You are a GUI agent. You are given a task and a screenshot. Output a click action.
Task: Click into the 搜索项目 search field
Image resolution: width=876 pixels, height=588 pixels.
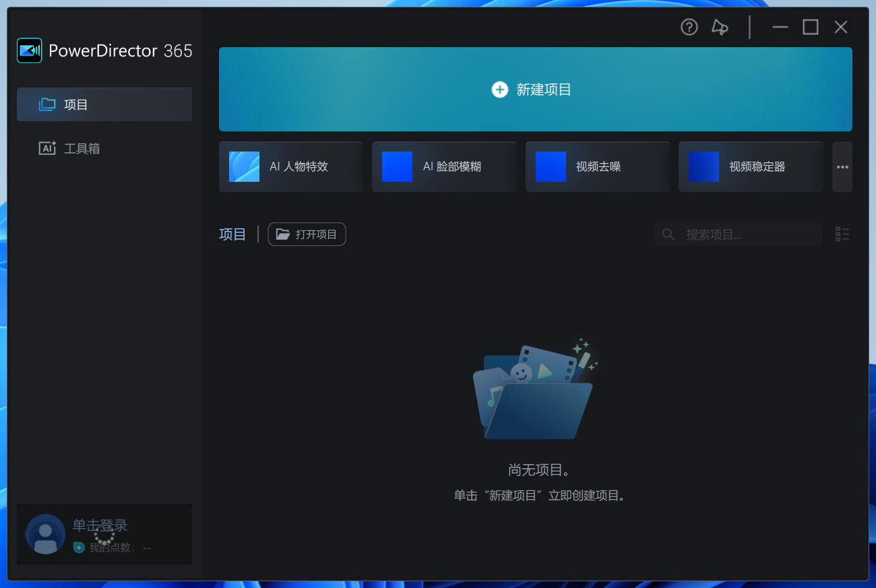click(x=738, y=234)
